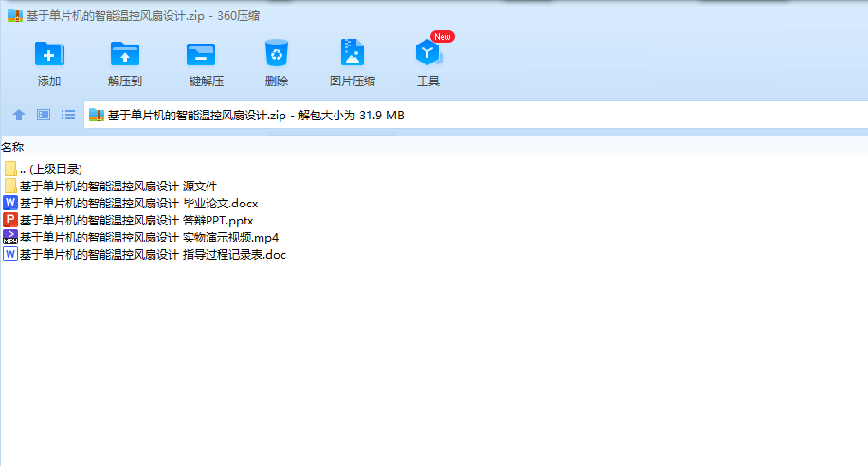Click the video icon of 实物演示视频.mp4
The image size is (868, 466).
pos(10,237)
